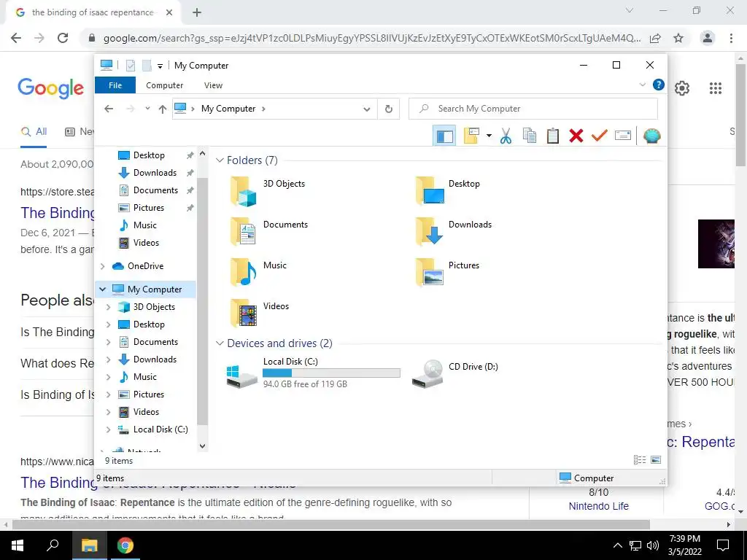
Task: Collapse the Folders (7) group
Action: point(220,160)
